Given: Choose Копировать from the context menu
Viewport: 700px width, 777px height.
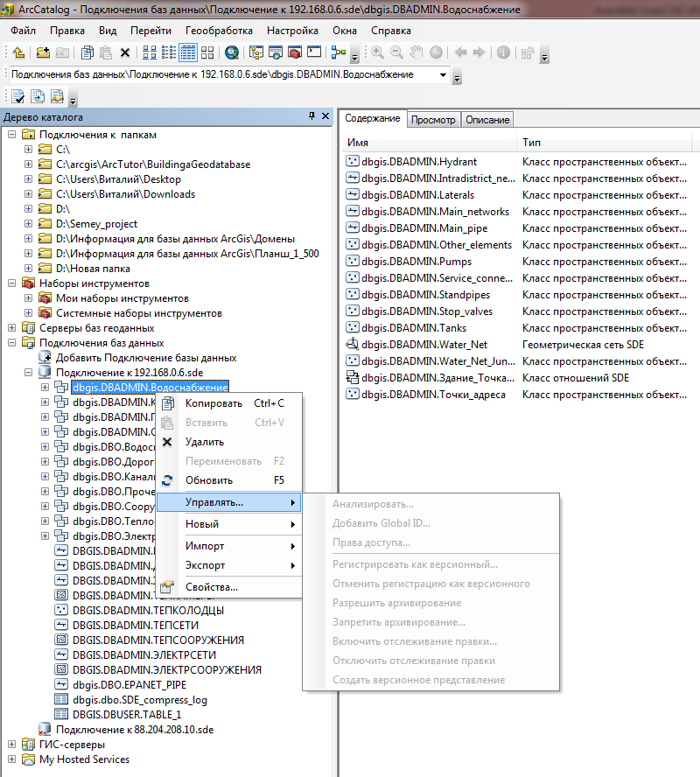Looking at the screenshot, I should pos(213,403).
